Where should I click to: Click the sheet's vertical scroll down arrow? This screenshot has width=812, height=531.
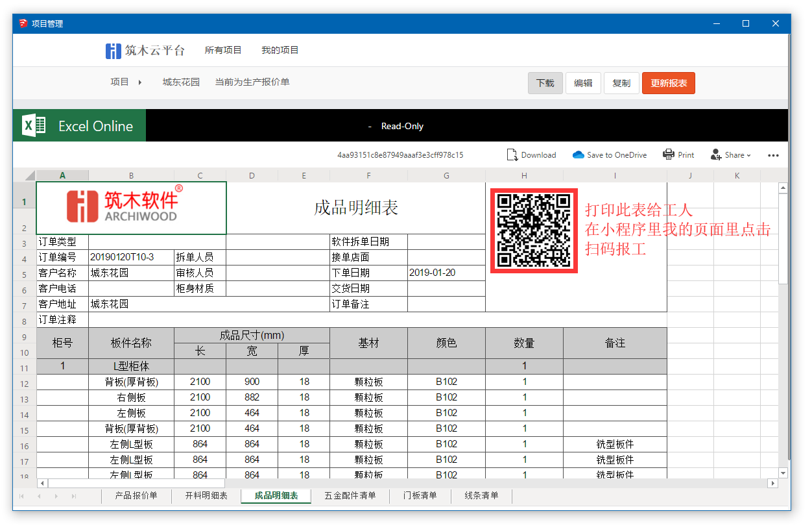(x=783, y=473)
